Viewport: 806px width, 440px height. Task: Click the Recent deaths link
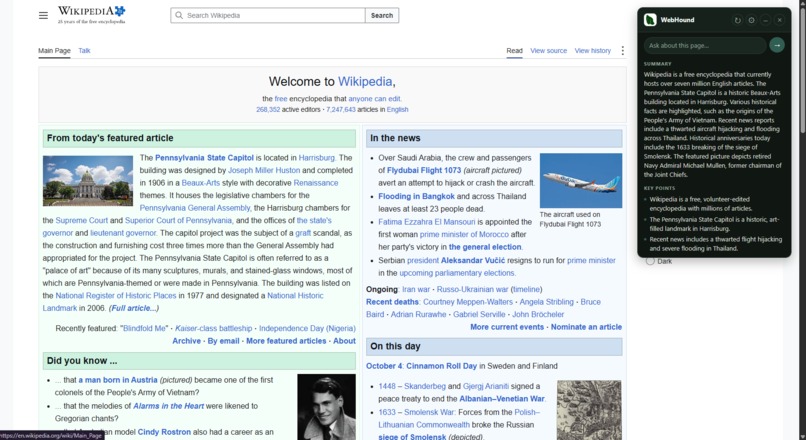(x=392, y=302)
